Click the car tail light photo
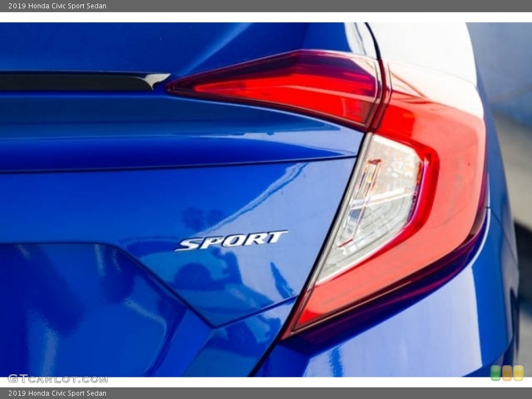Screen dimensions: 532x399 [x=266, y=199]
